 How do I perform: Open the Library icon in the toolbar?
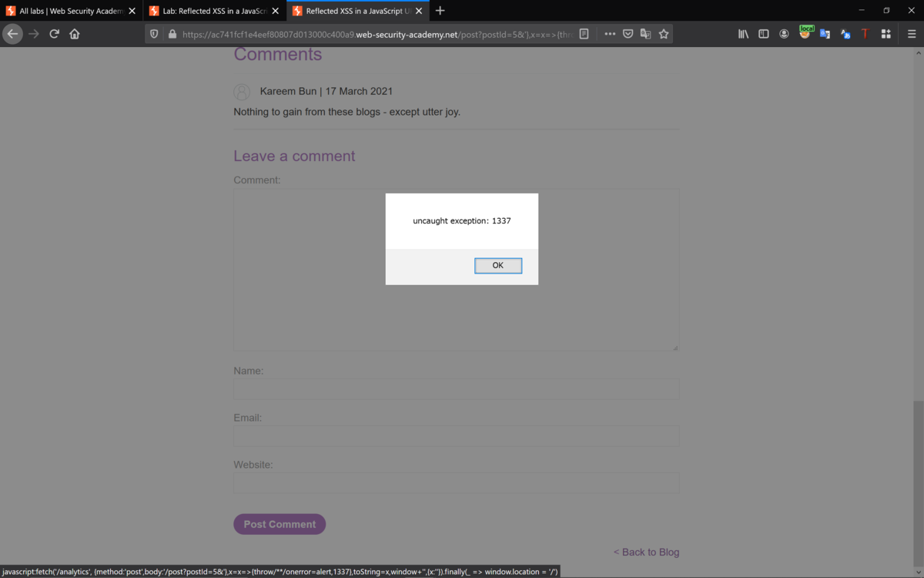[x=743, y=33]
